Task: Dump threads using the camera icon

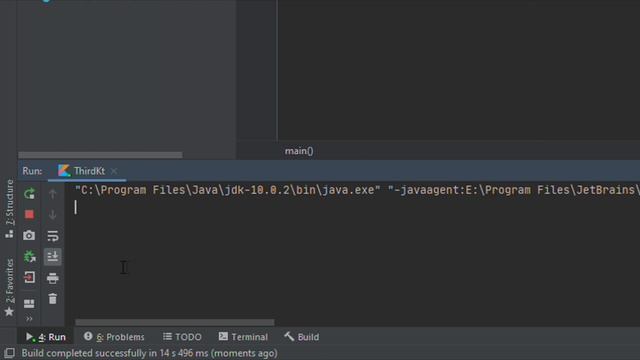Action: (29, 236)
